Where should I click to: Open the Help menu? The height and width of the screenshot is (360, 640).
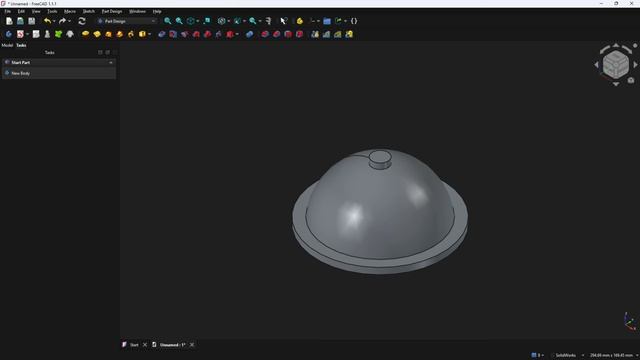point(157,11)
